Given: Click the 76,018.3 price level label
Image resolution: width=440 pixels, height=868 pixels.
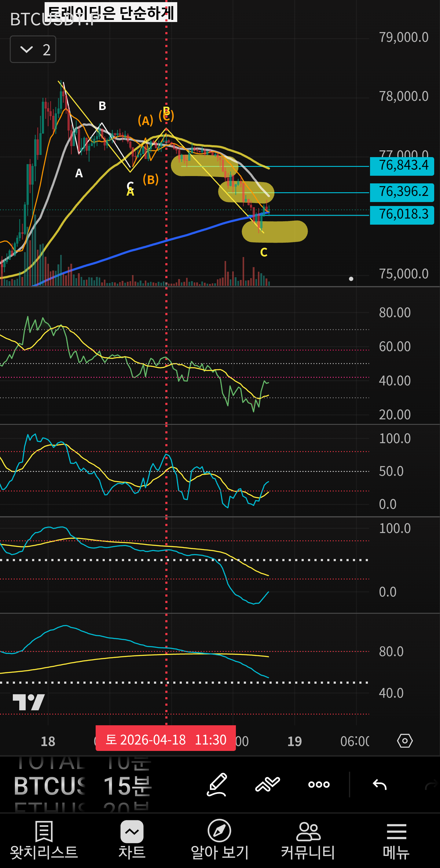Looking at the screenshot, I should [x=402, y=215].
